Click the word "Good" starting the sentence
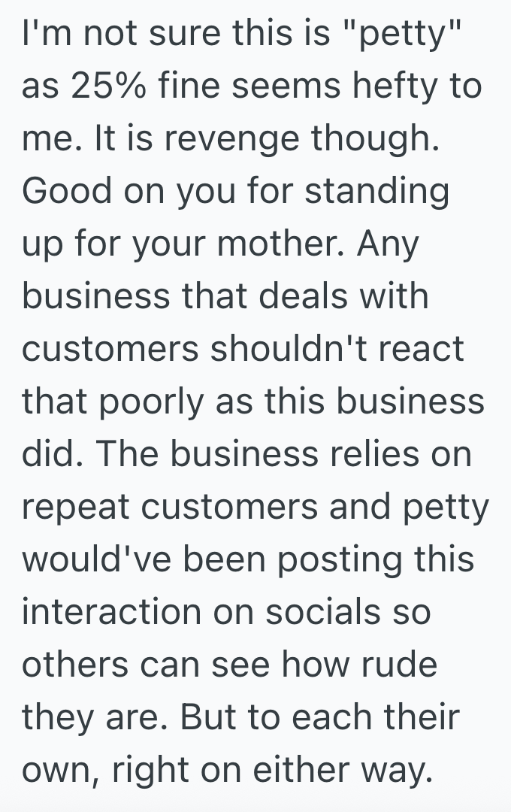The width and height of the screenshot is (511, 812). pyautogui.click(x=66, y=192)
